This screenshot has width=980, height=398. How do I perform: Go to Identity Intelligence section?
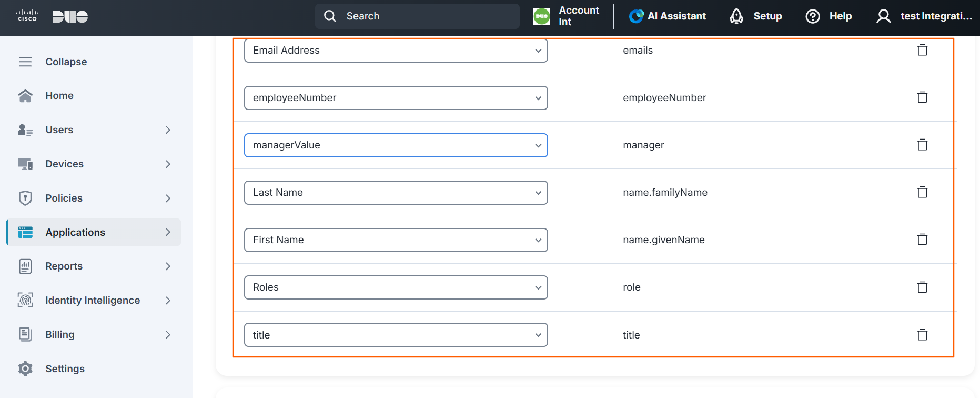[94, 300]
